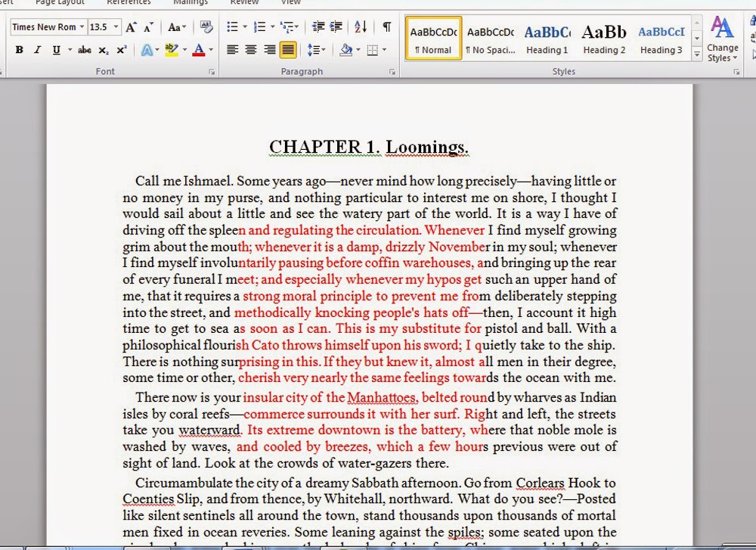Toggle Justify alignment button
The height and width of the screenshot is (550, 756).
[x=288, y=50]
